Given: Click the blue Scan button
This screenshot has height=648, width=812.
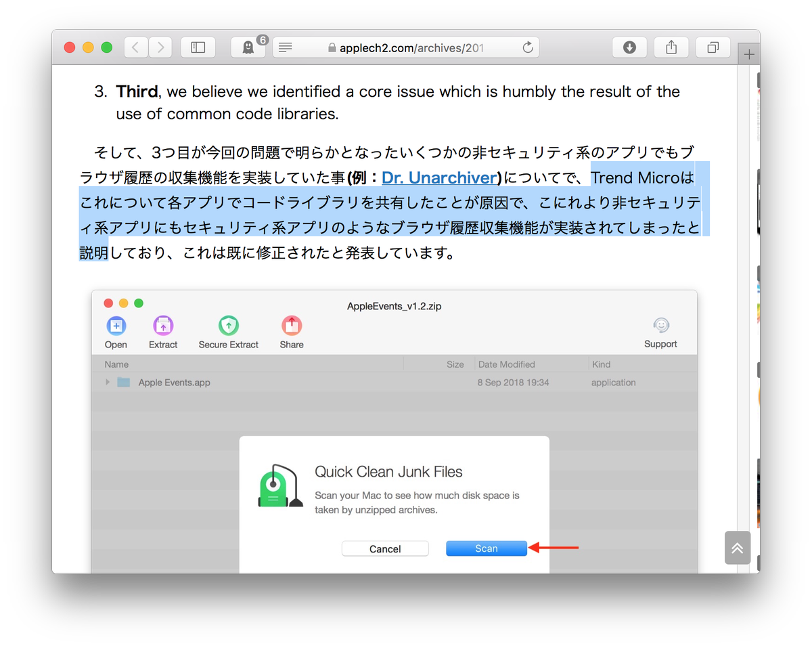Looking at the screenshot, I should point(487,548).
